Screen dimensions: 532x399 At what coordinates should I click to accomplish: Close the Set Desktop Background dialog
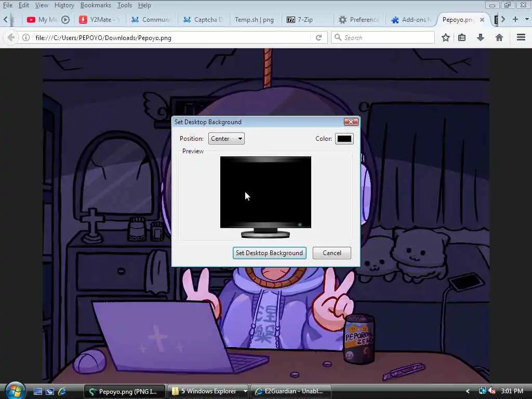tap(351, 122)
